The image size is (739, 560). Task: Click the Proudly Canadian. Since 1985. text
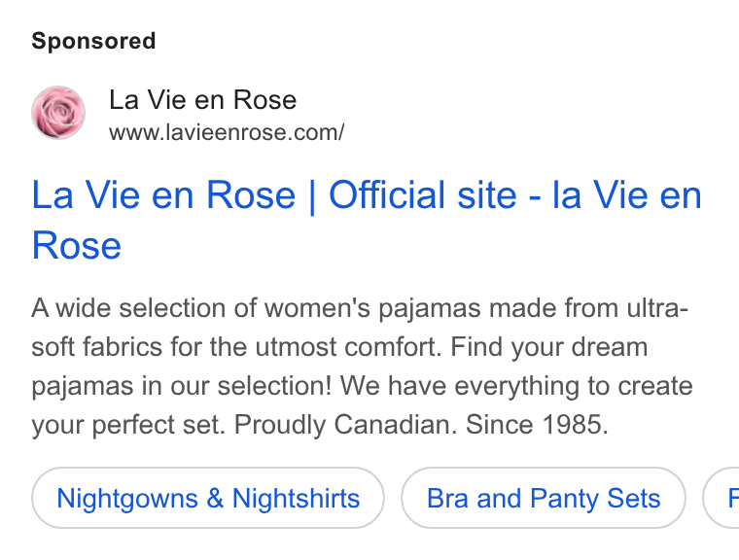click(x=421, y=424)
